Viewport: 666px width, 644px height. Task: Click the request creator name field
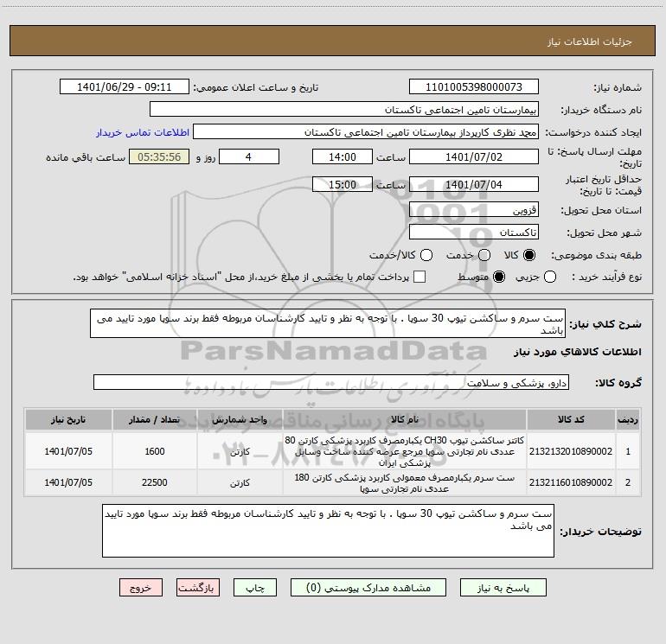click(366, 131)
